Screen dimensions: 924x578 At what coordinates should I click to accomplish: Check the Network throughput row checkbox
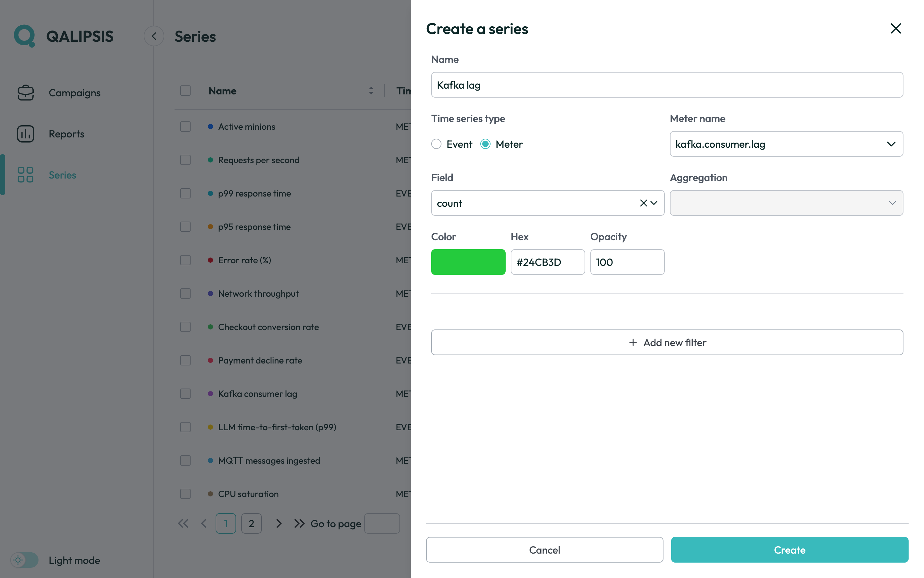tap(185, 293)
